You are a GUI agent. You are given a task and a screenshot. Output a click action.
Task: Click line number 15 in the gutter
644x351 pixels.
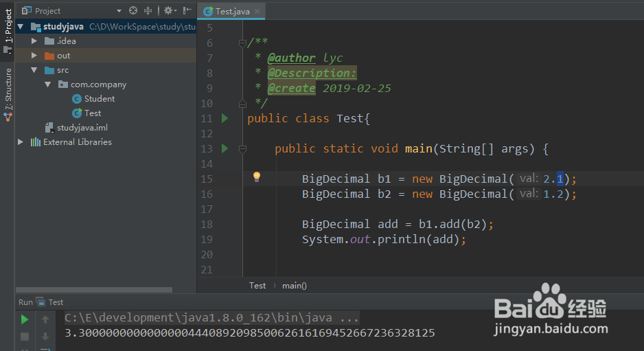[207, 179]
